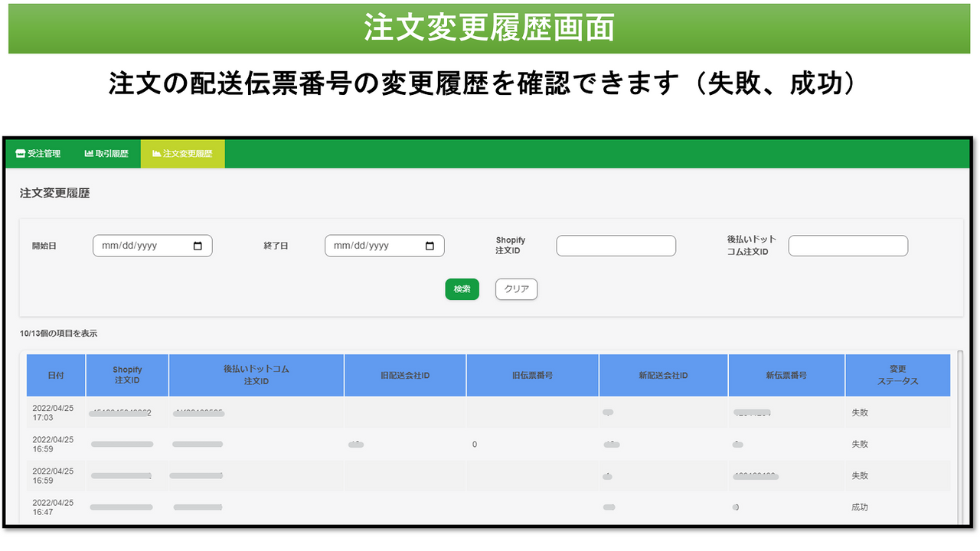The image size is (980, 551).
Task: Click the 成功 status in the 16:47 row
Action: [860, 507]
